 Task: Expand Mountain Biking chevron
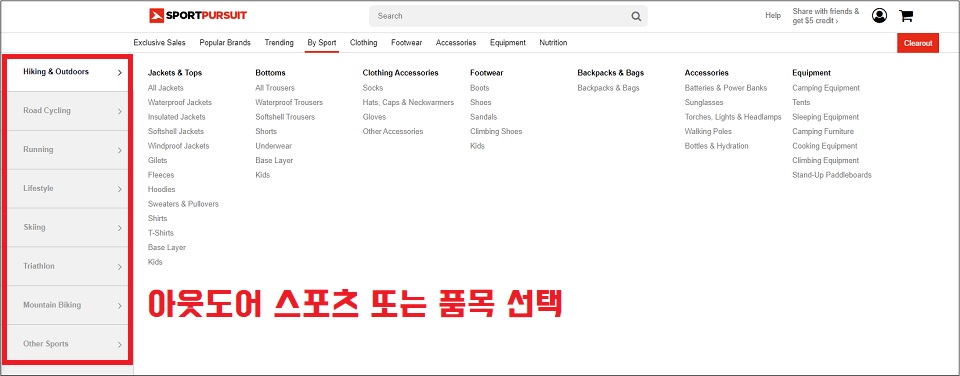coord(120,306)
